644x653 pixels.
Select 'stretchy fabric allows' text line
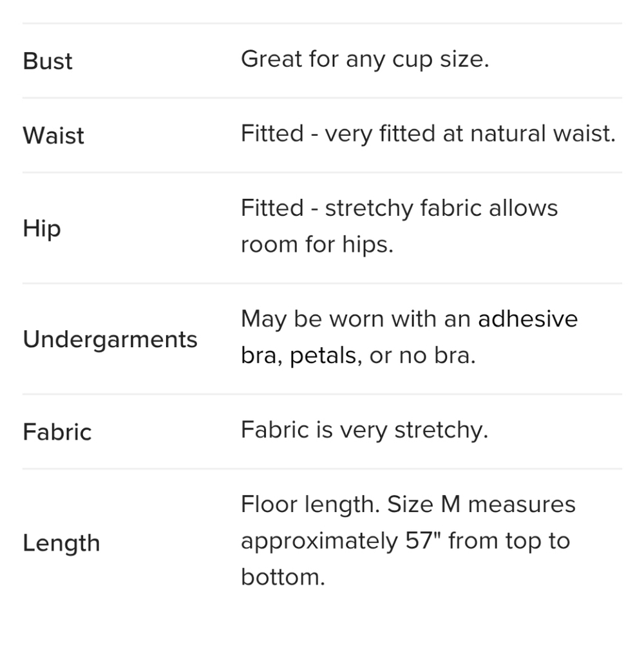pos(441,208)
